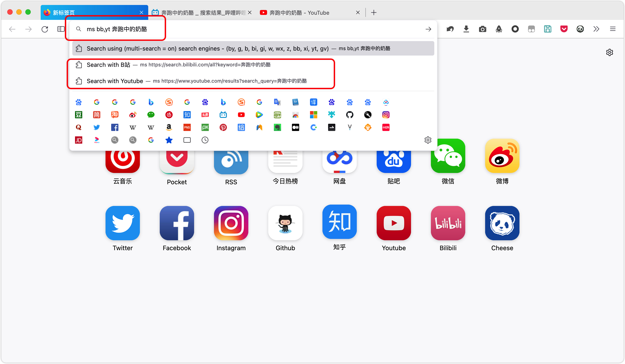Choose the Instagram one-off search icon
The image size is (625, 364).
(386, 115)
